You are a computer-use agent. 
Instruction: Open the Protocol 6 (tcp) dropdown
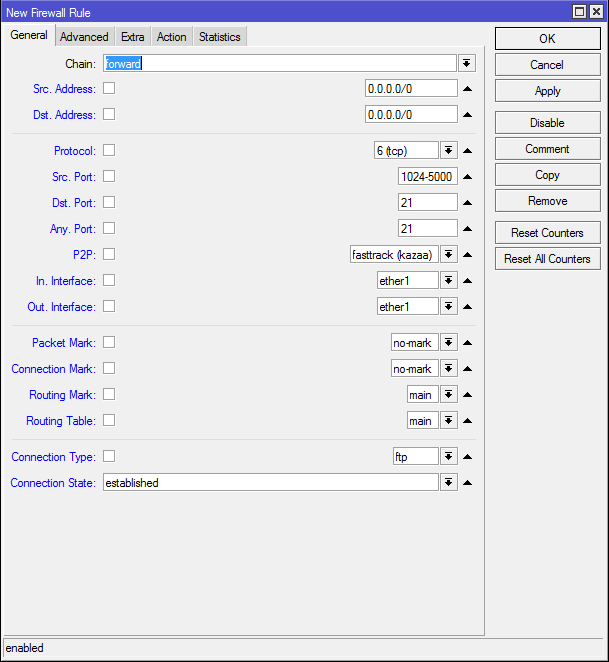(449, 151)
